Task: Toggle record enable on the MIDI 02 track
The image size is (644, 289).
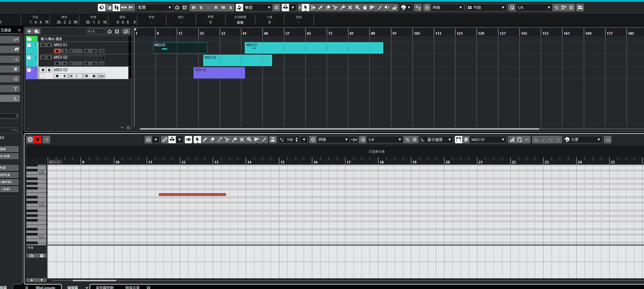Action: pyautogui.click(x=57, y=63)
